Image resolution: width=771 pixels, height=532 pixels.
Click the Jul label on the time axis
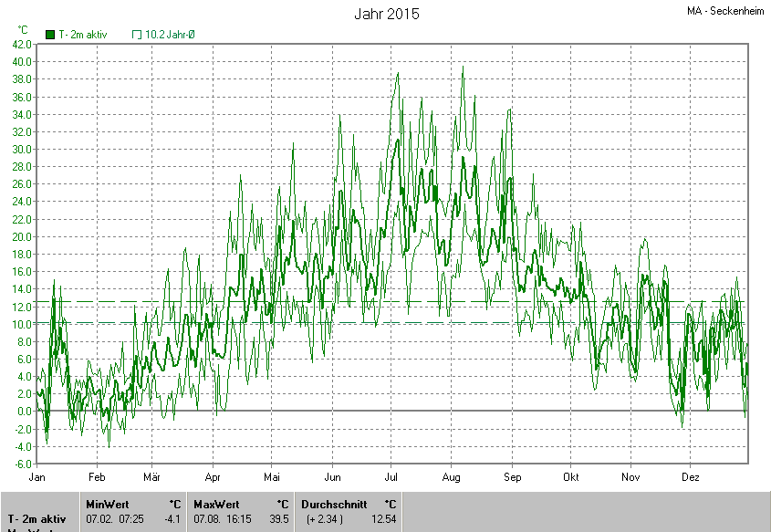(391, 477)
